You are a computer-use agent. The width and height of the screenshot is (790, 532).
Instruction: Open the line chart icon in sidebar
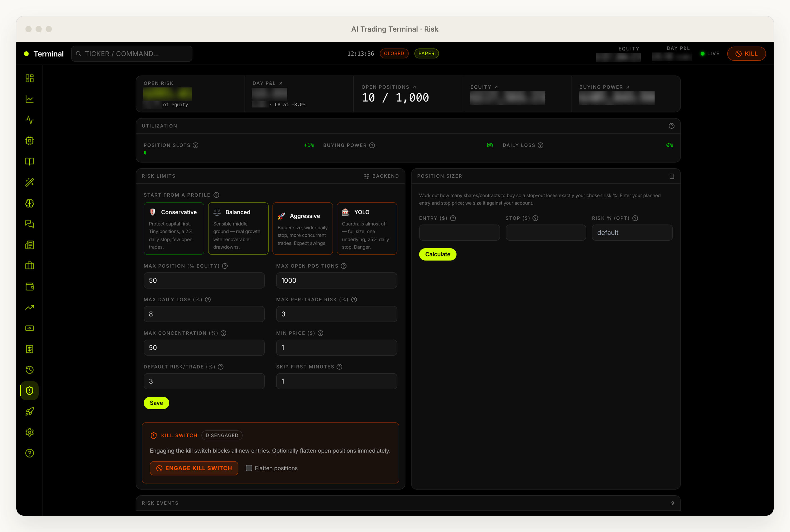click(x=30, y=99)
